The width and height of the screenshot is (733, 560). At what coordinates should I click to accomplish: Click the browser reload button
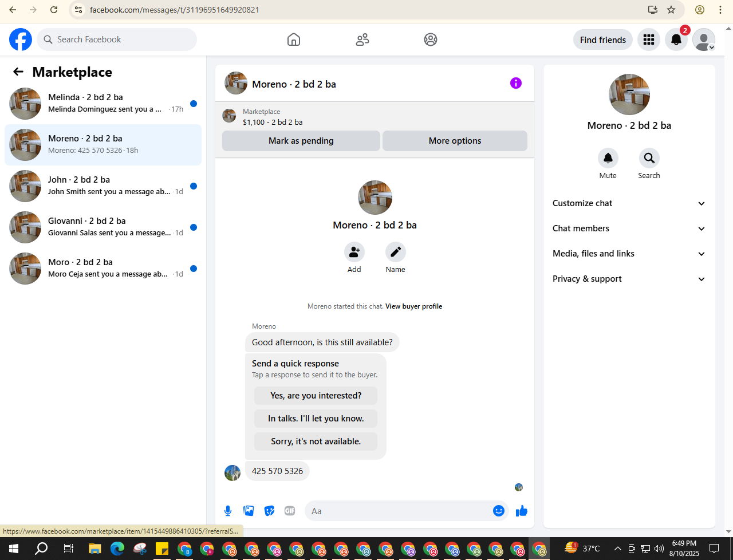(x=54, y=10)
